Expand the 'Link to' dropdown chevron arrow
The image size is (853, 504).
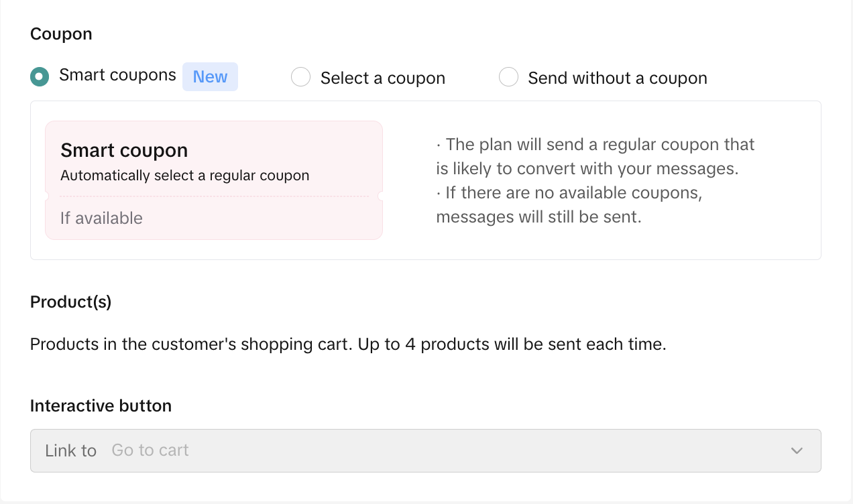pyautogui.click(x=797, y=450)
